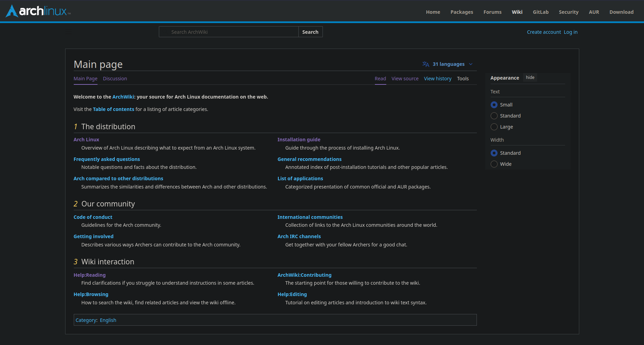
Task: Open Help:Browsing link
Action: click(91, 294)
